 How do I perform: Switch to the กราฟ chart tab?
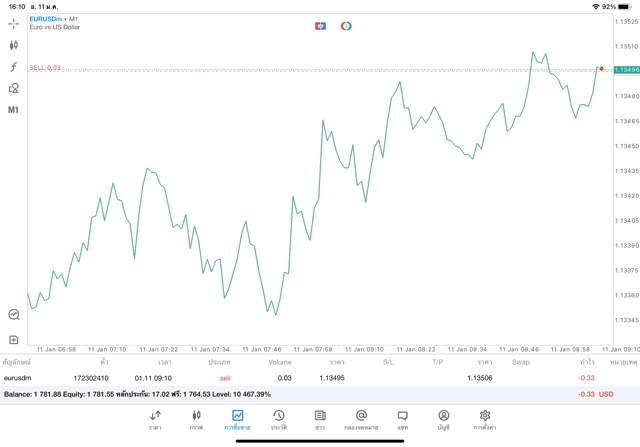(196, 420)
